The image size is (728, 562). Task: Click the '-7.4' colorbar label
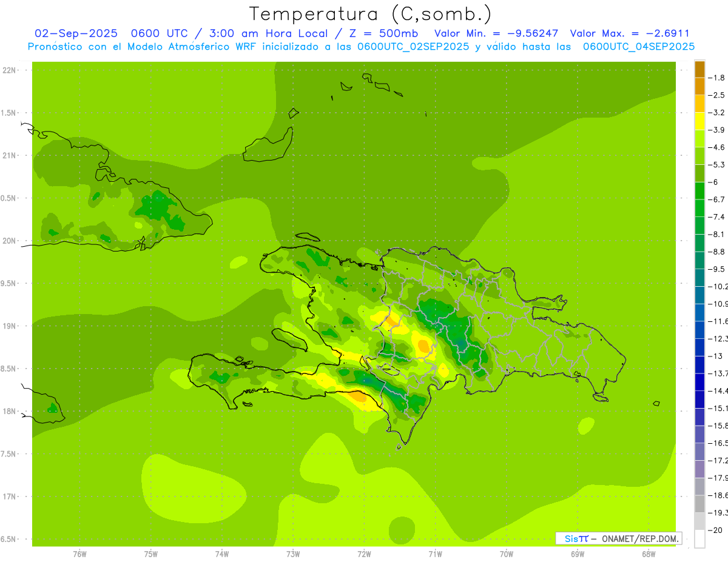[717, 216]
